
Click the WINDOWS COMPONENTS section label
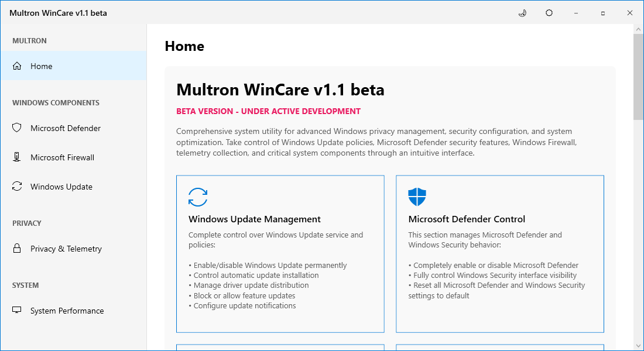56,102
